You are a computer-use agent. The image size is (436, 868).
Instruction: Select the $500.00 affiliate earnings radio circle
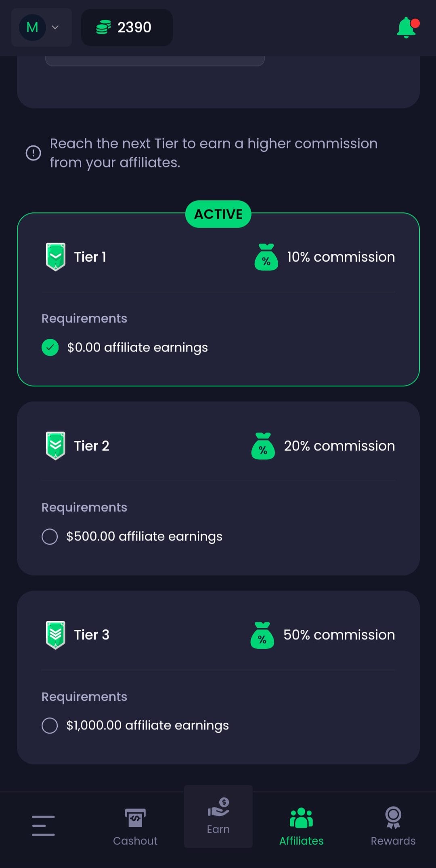pyautogui.click(x=50, y=537)
